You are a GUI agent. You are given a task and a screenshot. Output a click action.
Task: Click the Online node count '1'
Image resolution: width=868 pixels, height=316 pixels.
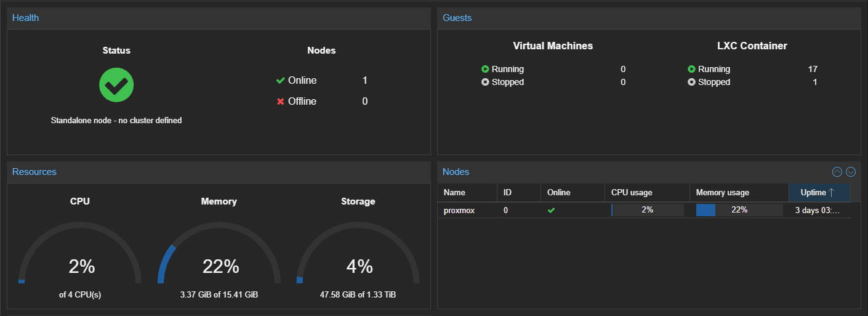tap(365, 81)
